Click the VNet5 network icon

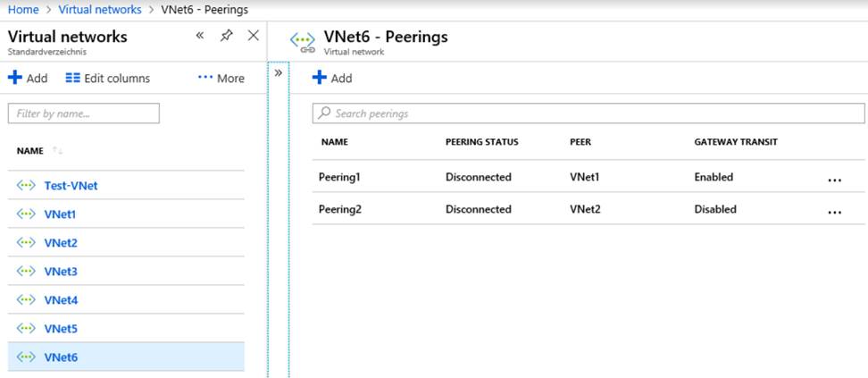pos(26,329)
